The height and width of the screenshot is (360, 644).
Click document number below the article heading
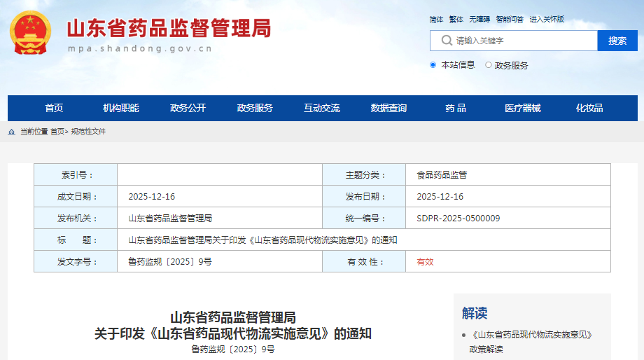(233, 349)
